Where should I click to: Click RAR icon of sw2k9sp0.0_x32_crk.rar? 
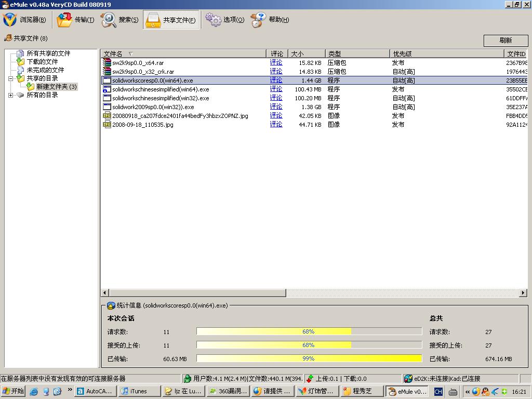click(107, 71)
